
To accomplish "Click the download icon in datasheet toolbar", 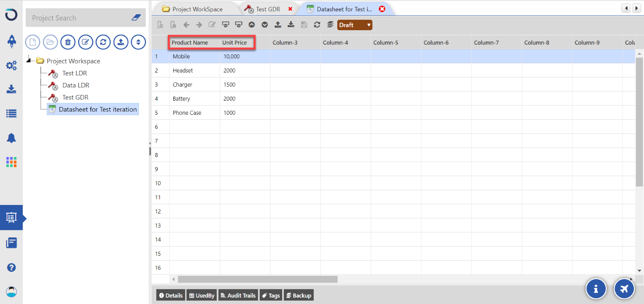I will pyautogui.click(x=291, y=25).
